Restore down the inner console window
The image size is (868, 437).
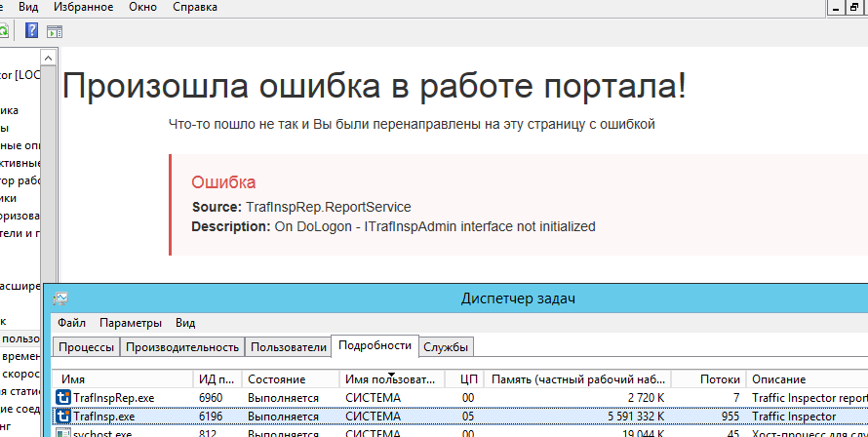[x=854, y=7]
